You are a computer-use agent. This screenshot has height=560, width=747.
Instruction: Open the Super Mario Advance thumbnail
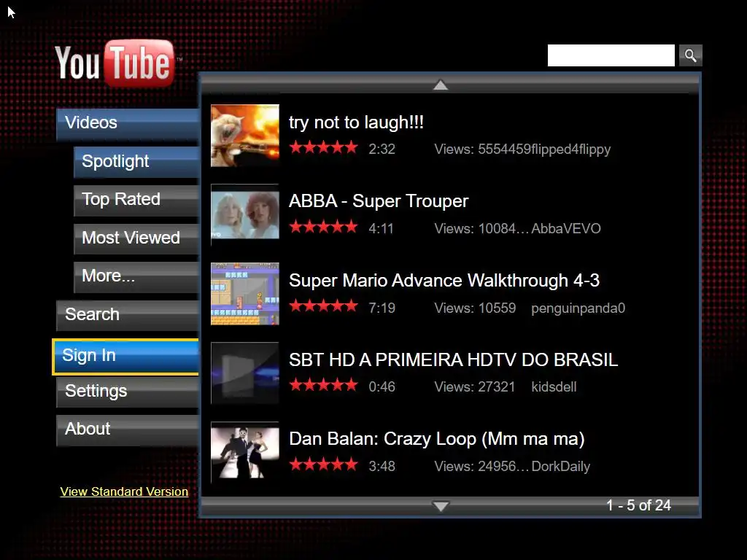click(245, 294)
